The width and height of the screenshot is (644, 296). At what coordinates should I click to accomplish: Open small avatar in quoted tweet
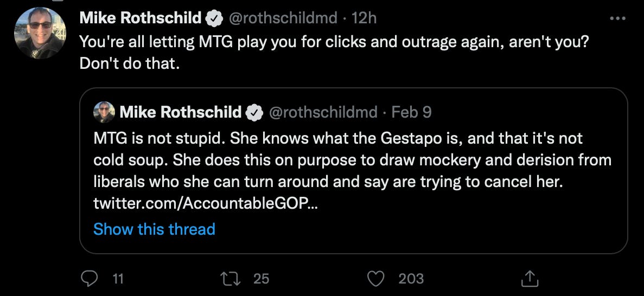(104, 112)
